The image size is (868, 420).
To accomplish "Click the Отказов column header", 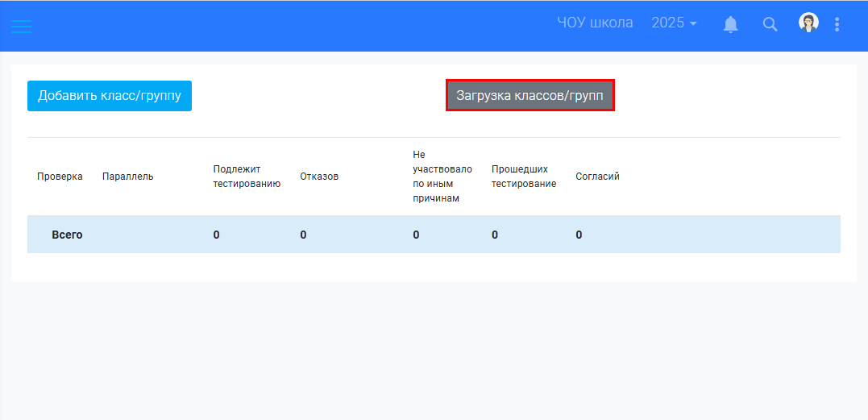I will point(319,177).
